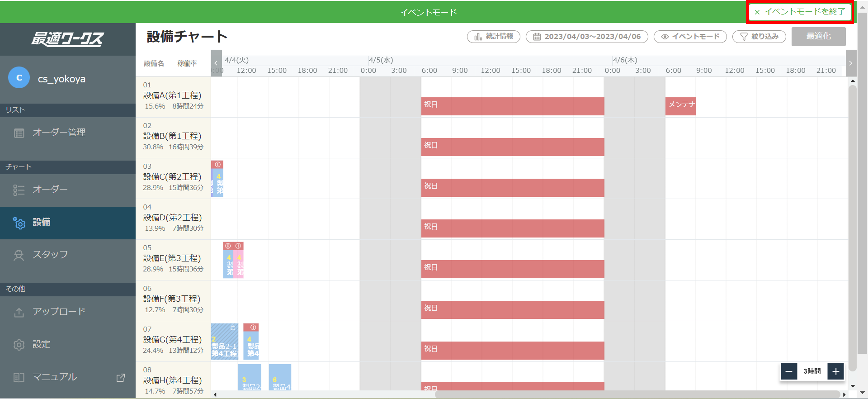Select task 3 製品2 on 設備H
The height and width of the screenshot is (399, 868).
coord(249,377)
